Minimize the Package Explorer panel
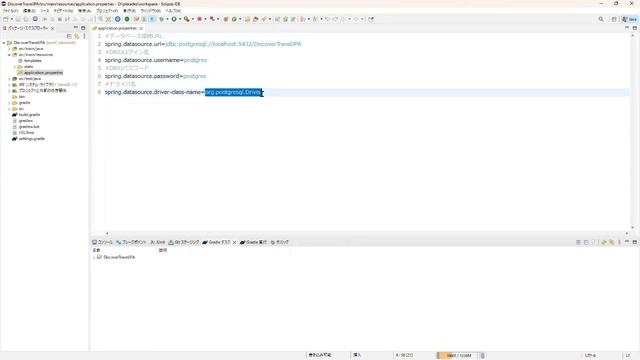Image resolution: width=640 pixels, height=360 pixels. [x=76, y=28]
